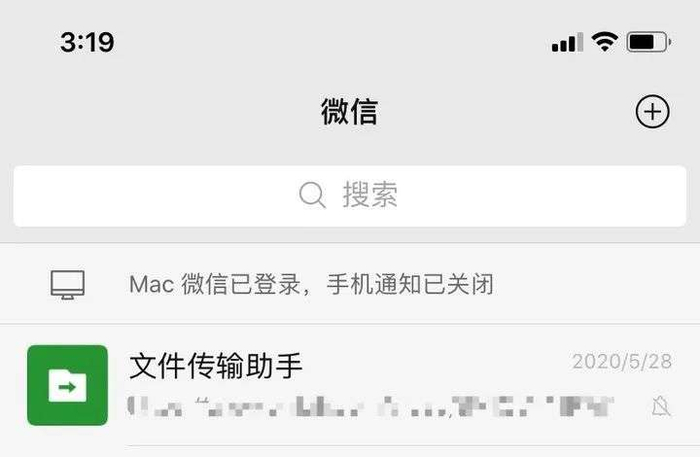Screen dimensions: 700x457
Task: Click the magnifier icon in search bar
Action: coord(312,195)
